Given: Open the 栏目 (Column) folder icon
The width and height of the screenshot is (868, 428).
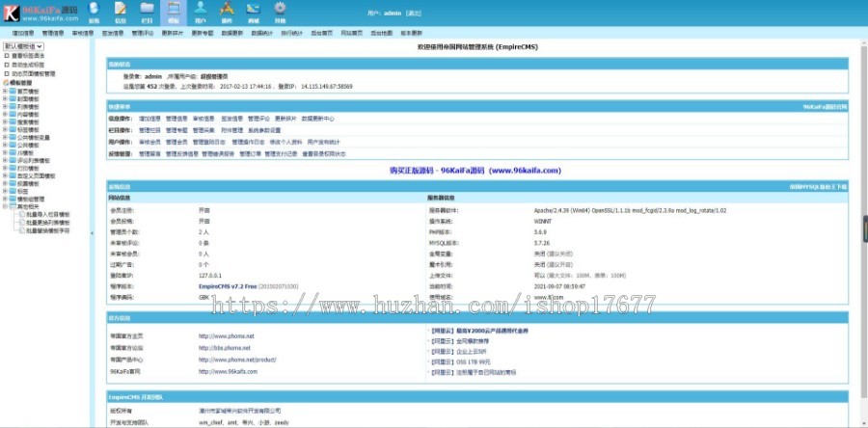Looking at the screenshot, I should (147, 9).
